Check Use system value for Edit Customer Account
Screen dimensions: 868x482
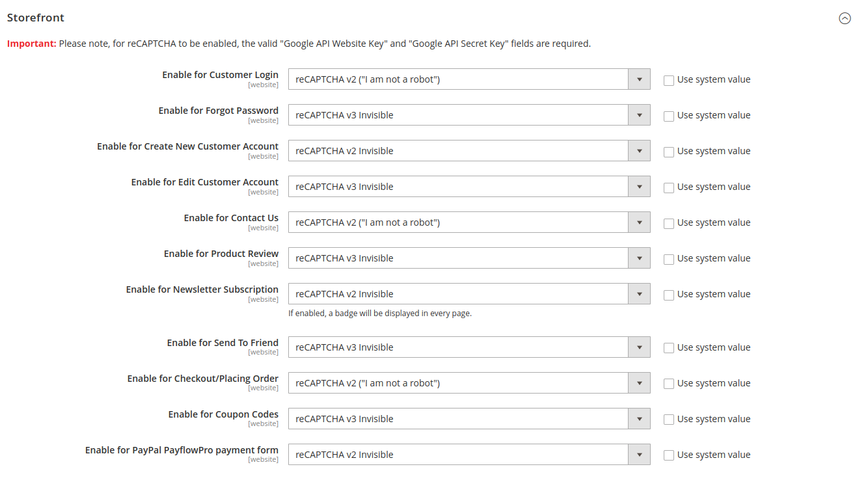tap(669, 187)
